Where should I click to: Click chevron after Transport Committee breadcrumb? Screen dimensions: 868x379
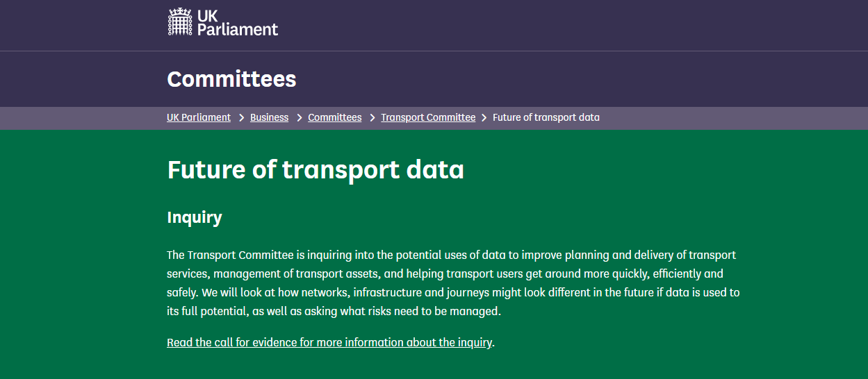tap(484, 118)
